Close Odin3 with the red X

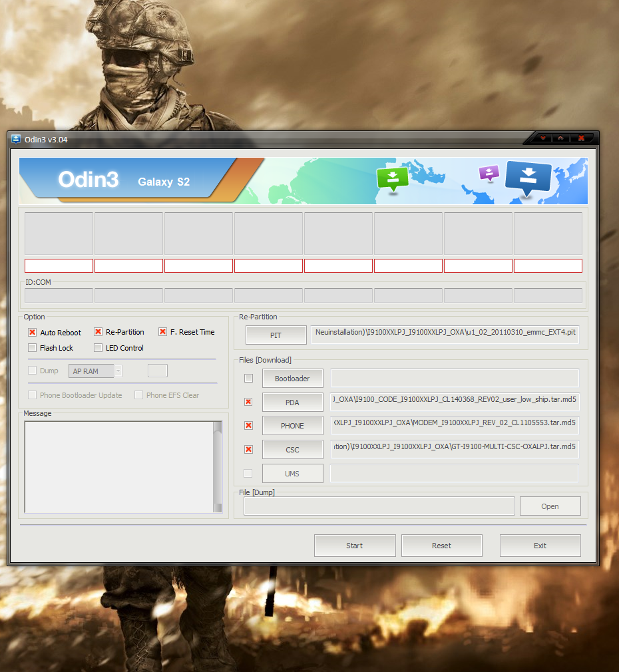coord(581,138)
